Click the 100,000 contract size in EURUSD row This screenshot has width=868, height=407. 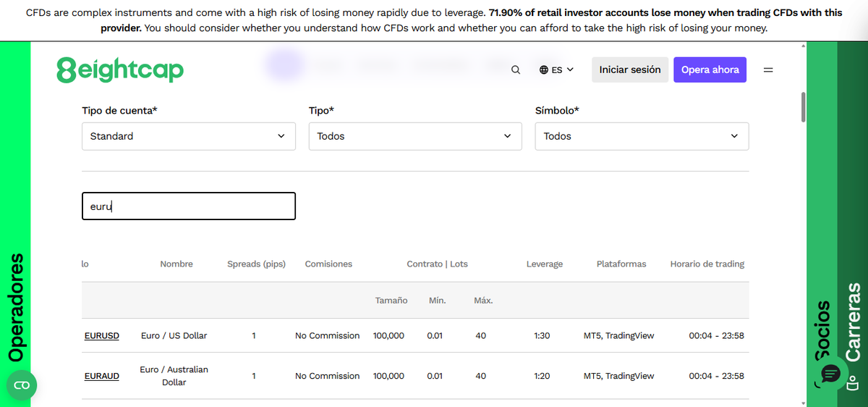pos(388,336)
